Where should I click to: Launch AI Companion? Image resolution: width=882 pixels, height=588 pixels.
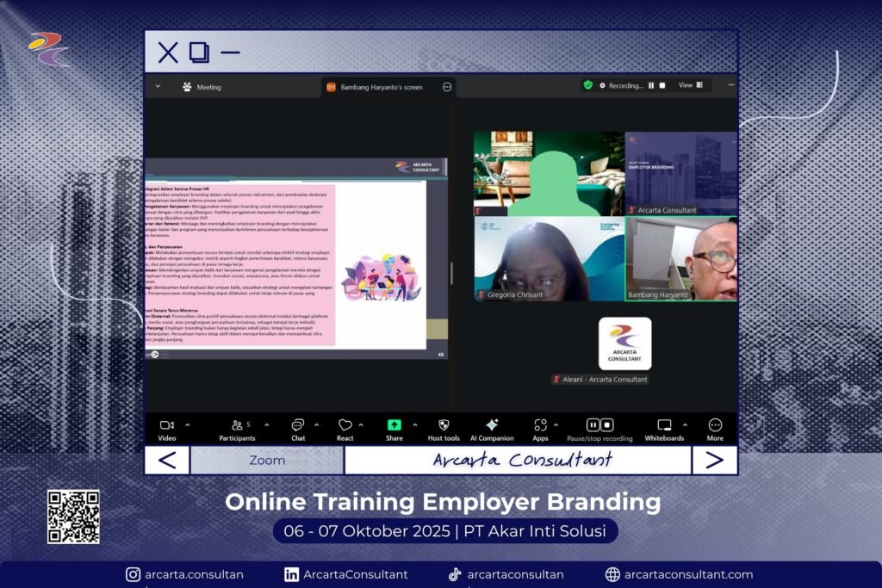point(492,425)
